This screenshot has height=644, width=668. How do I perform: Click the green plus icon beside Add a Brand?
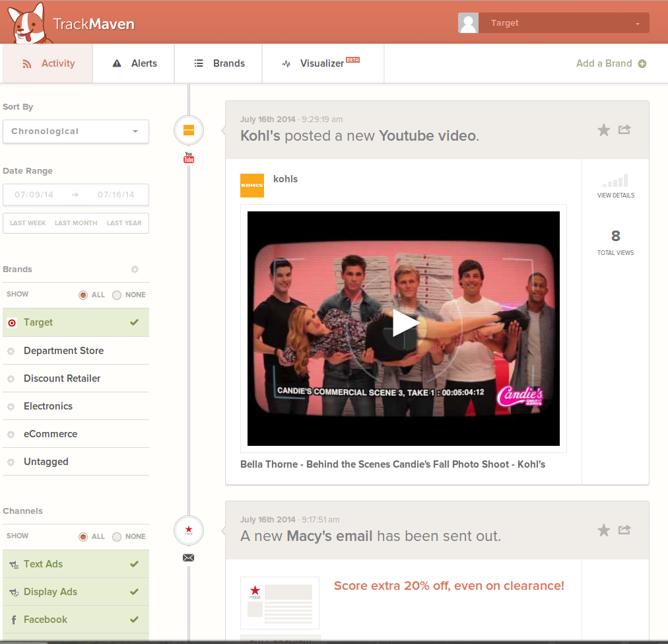(x=642, y=63)
